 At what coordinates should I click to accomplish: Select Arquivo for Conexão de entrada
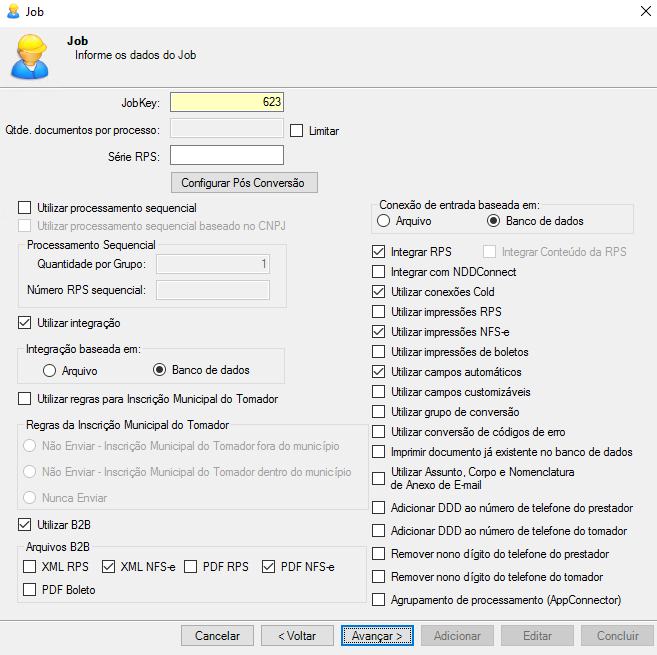[x=384, y=221]
